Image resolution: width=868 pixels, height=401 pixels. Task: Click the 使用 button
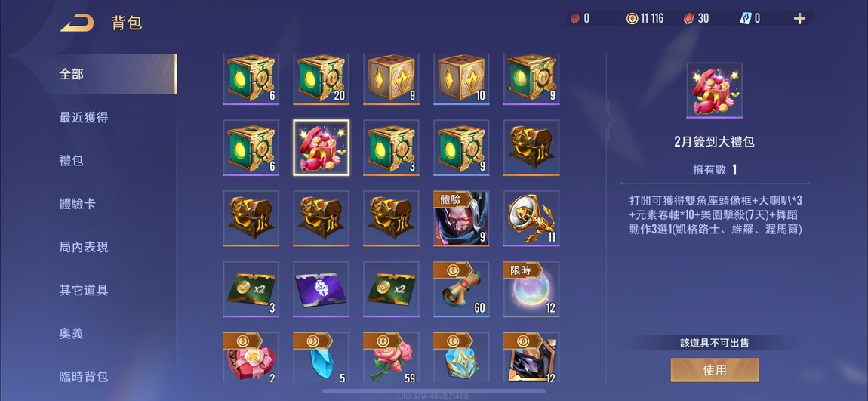(715, 370)
